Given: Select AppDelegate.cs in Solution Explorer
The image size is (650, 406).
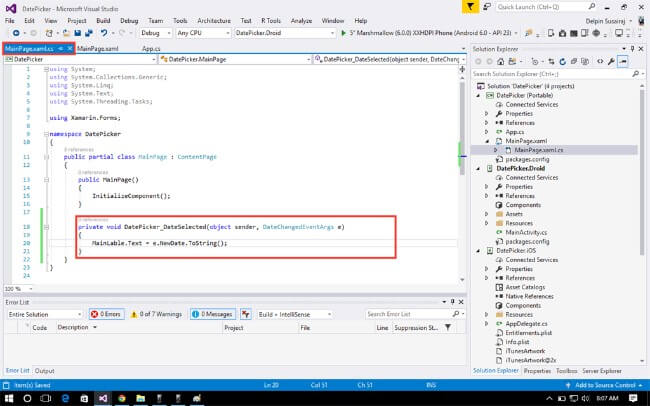Looking at the screenshot, I should [x=526, y=323].
